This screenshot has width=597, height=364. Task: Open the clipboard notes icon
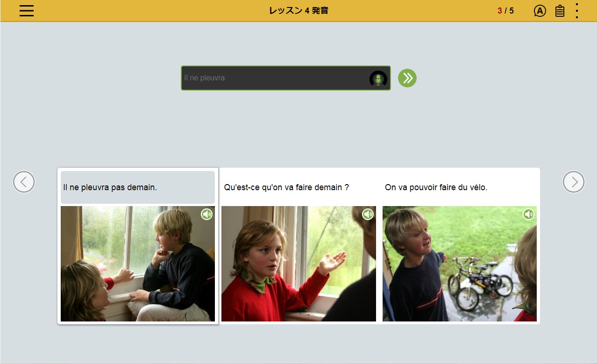pos(560,11)
